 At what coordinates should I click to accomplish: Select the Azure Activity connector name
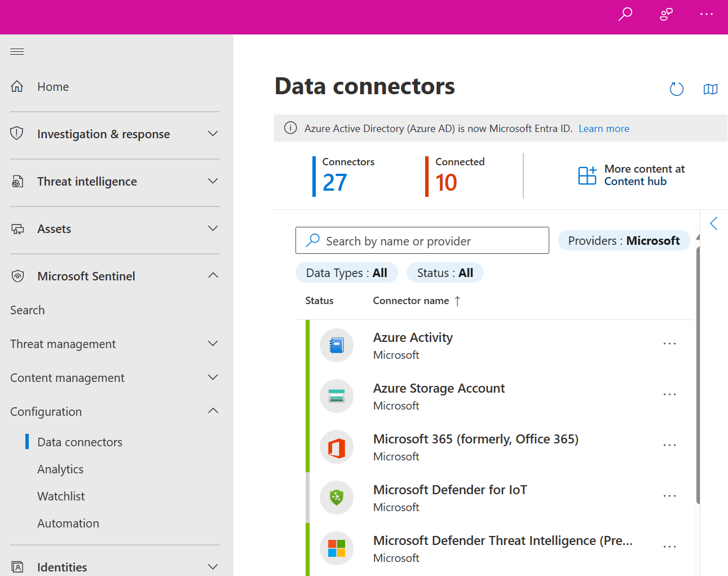point(413,337)
